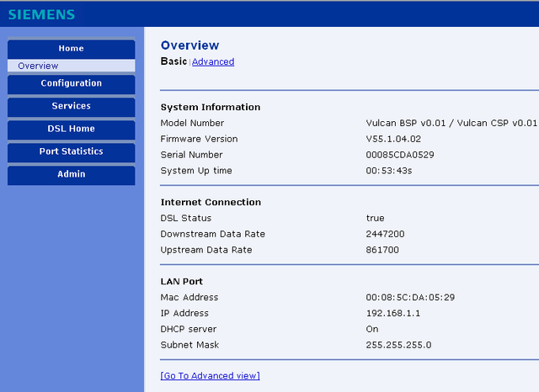Click the Subnet Mask value 255.255.255.0
This screenshot has height=392, width=539.
tap(398, 345)
